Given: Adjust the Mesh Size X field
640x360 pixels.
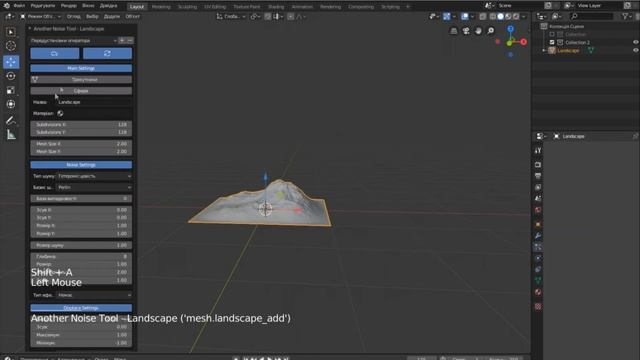Looking at the screenshot, I should click(x=81, y=144).
